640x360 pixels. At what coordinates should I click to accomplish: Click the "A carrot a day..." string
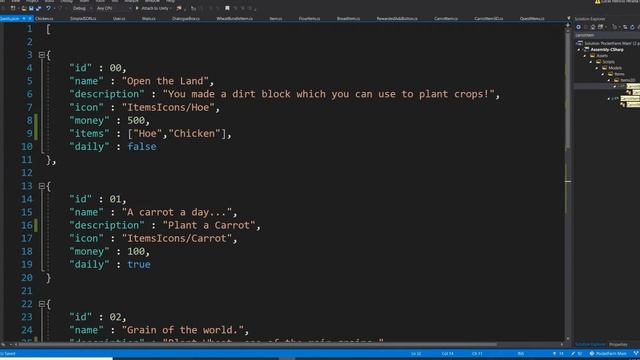click(x=177, y=212)
